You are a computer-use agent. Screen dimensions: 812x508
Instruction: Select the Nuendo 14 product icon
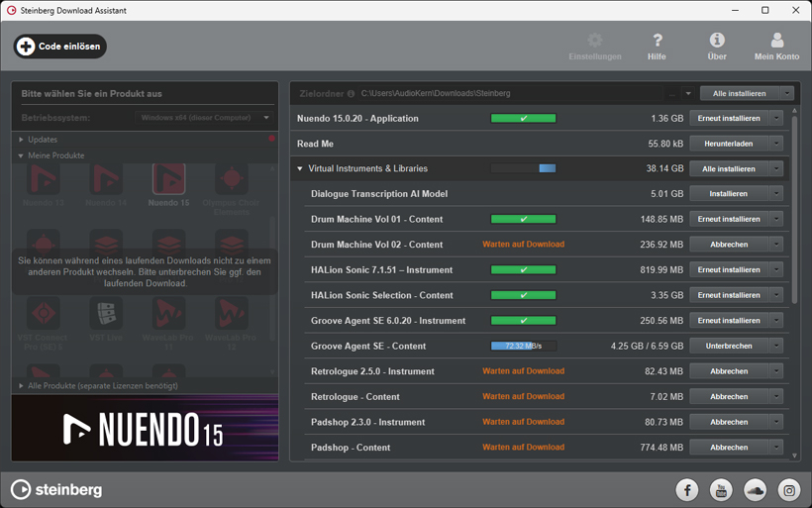click(106, 179)
